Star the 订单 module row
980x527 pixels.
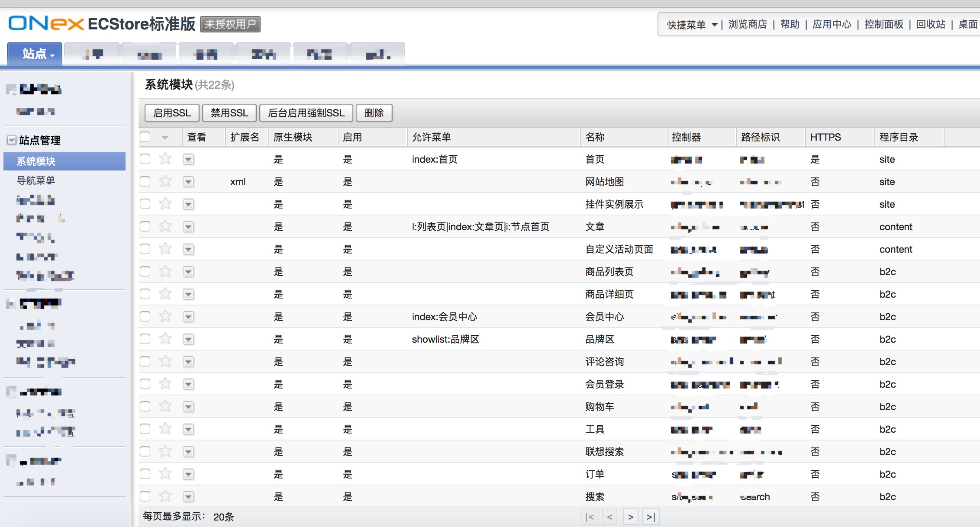coord(165,474)
